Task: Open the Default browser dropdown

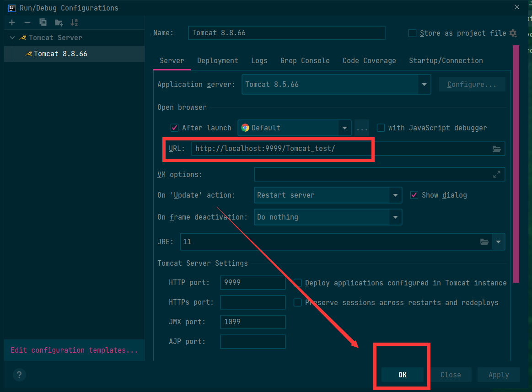Action: 344,128
